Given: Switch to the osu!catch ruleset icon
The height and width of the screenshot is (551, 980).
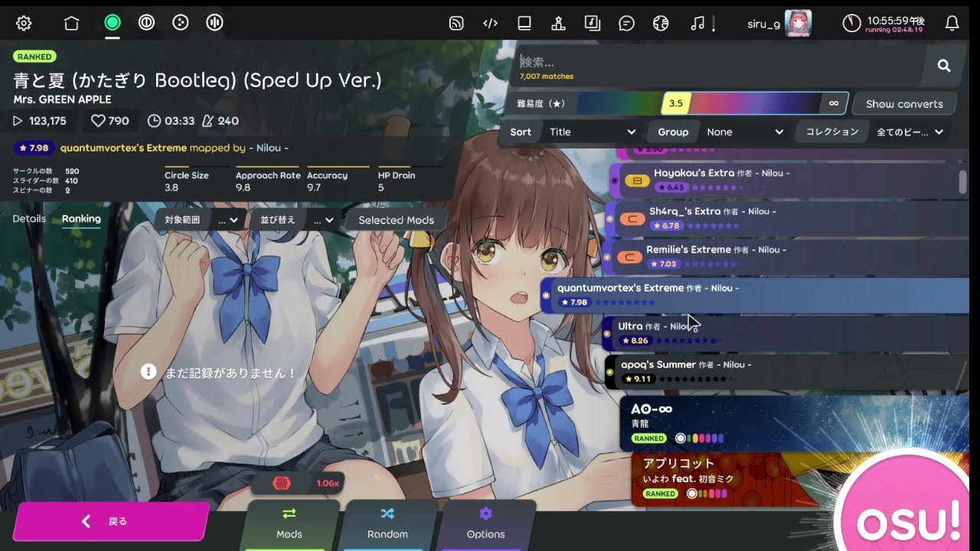Looking at the screenshot, I should tap(180, 22).
